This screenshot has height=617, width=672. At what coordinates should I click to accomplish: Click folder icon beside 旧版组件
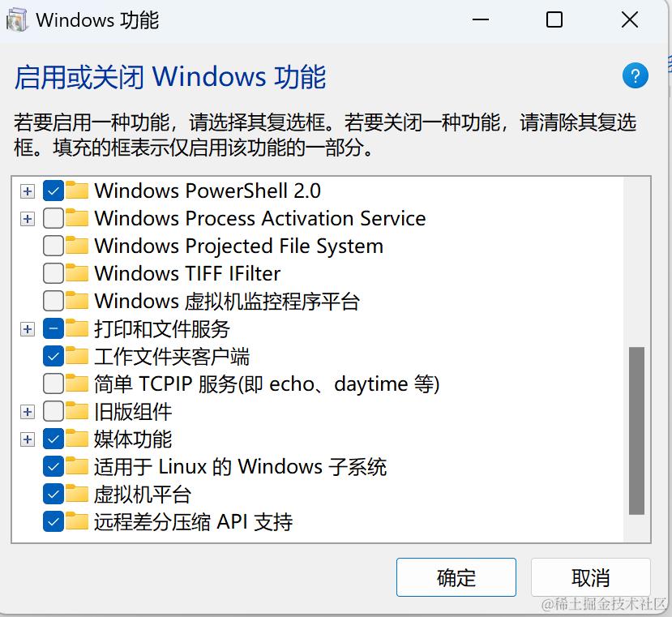click(78, 412)
